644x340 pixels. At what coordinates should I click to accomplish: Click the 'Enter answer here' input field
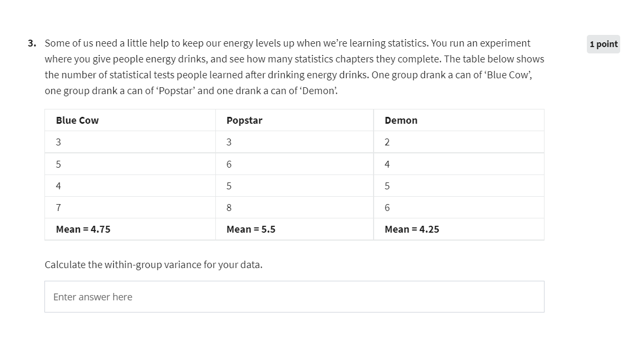[294, 297]
